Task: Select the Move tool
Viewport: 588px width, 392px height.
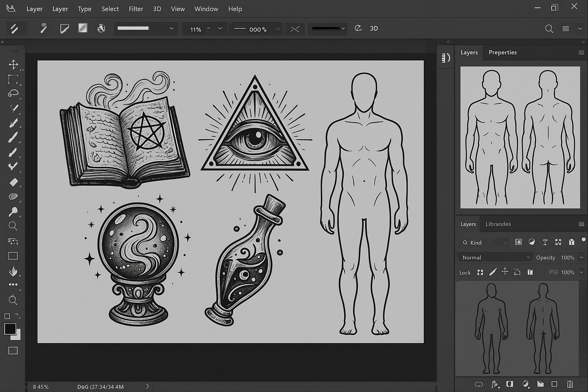Action: pyautogui.click(x=13, y=64)
